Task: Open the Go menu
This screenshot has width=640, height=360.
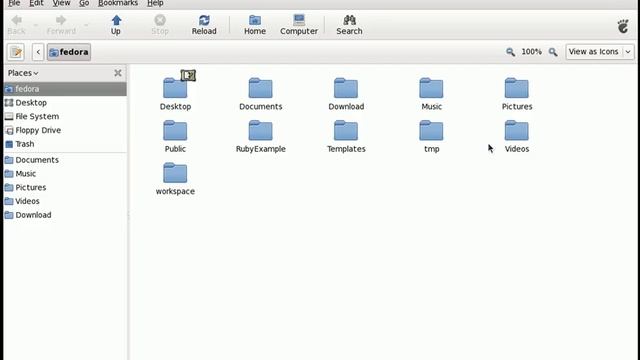Action: pyautogui.click(x=84, y=3)
